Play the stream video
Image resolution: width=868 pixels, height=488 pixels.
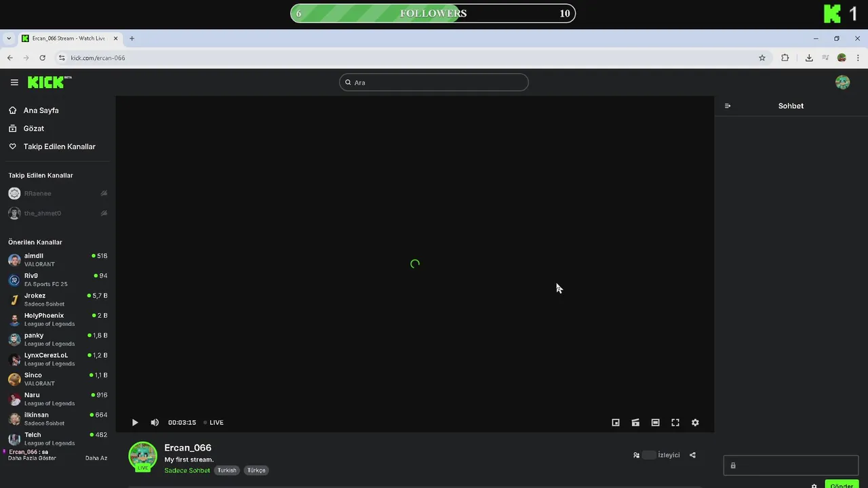click(x=135, y=422)
